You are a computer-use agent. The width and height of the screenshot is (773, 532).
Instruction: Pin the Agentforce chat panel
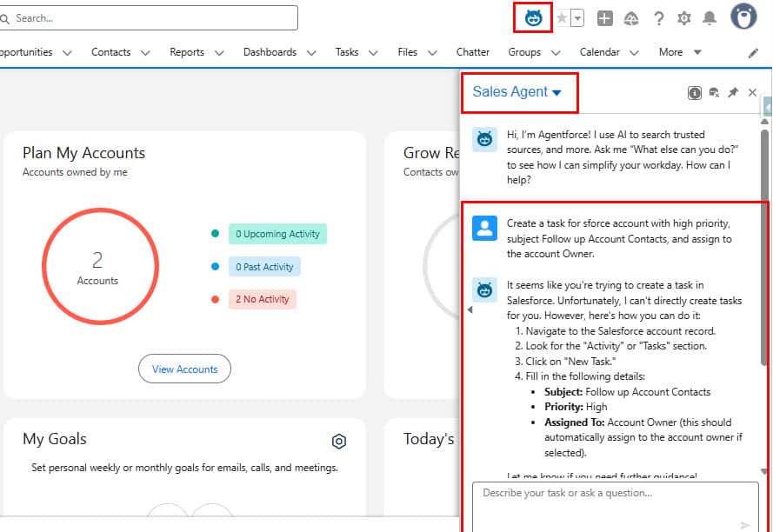[733, 92]
